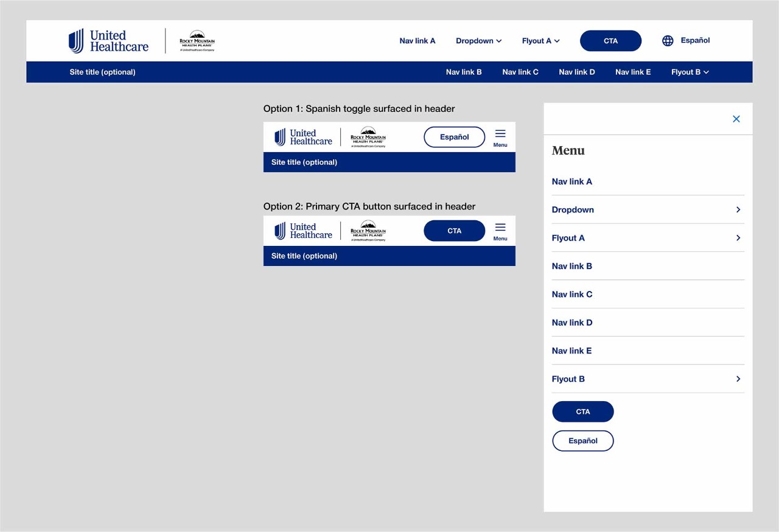The height and width of the screenshot is (532, 779).
Task: Select Nav link D in blue navigation bar
Action: [577, 72]
